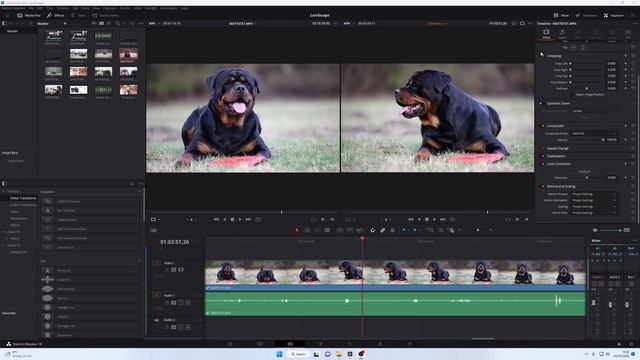Open the Media page icon at bottom

tap(229, 344)
